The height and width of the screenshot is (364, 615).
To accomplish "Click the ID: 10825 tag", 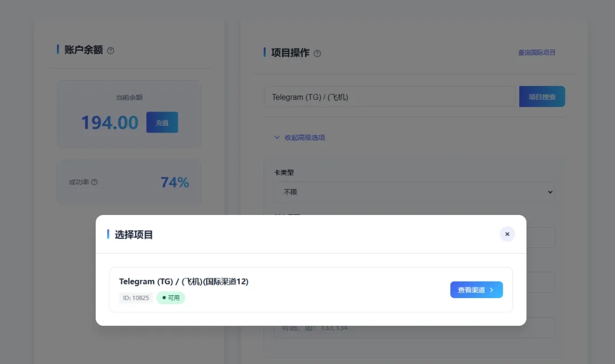I will tap(136, 297).
